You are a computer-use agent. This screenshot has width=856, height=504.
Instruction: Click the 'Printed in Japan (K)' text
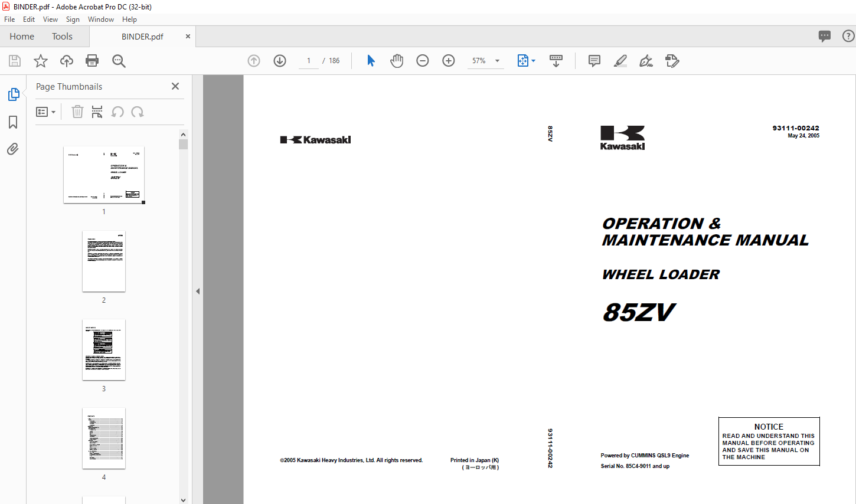[475, 460]
